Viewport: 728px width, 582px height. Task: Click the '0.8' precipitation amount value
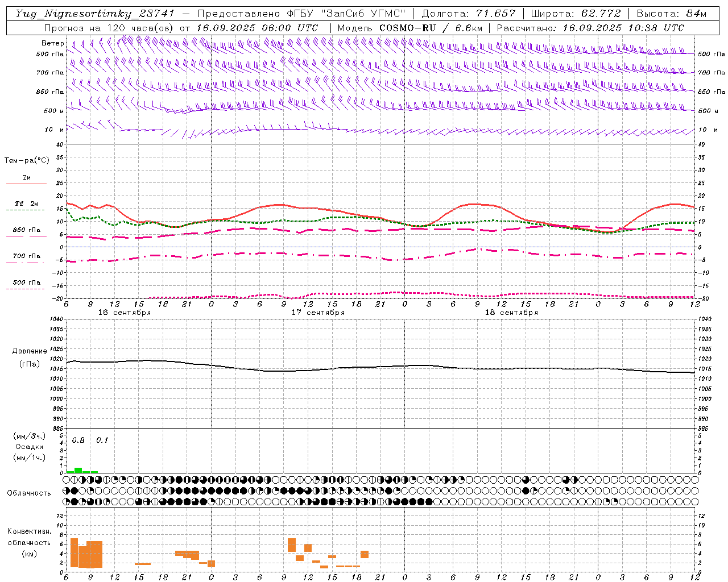click(78, 440)
